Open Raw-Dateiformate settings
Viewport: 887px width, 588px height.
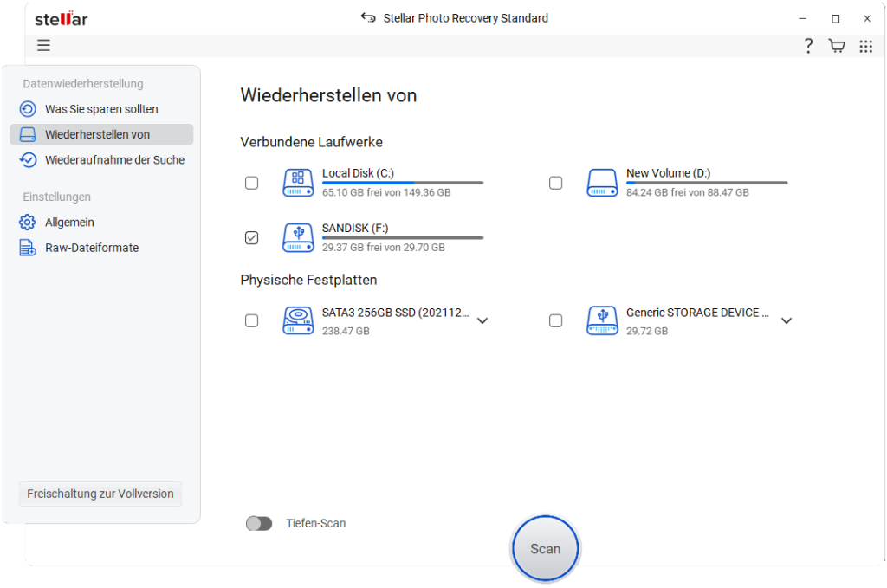[x=91, y=248]
